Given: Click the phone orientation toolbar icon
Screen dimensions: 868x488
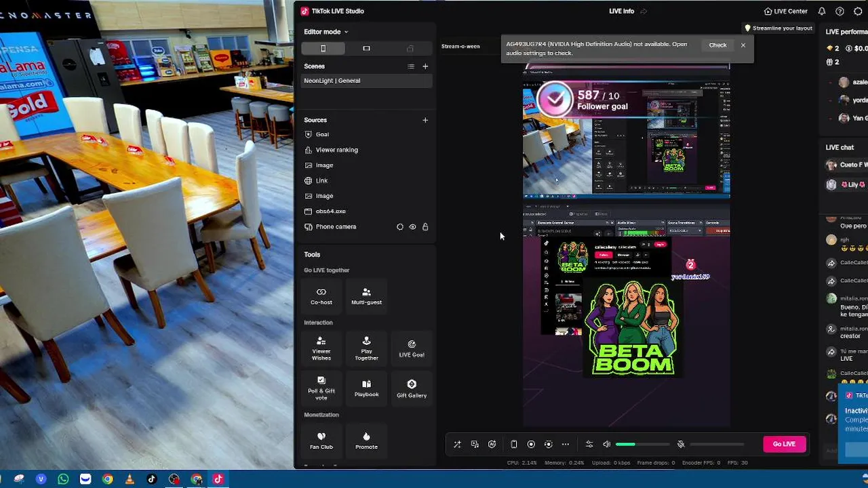Looking at the screenshot, I should tap(514, 445).
